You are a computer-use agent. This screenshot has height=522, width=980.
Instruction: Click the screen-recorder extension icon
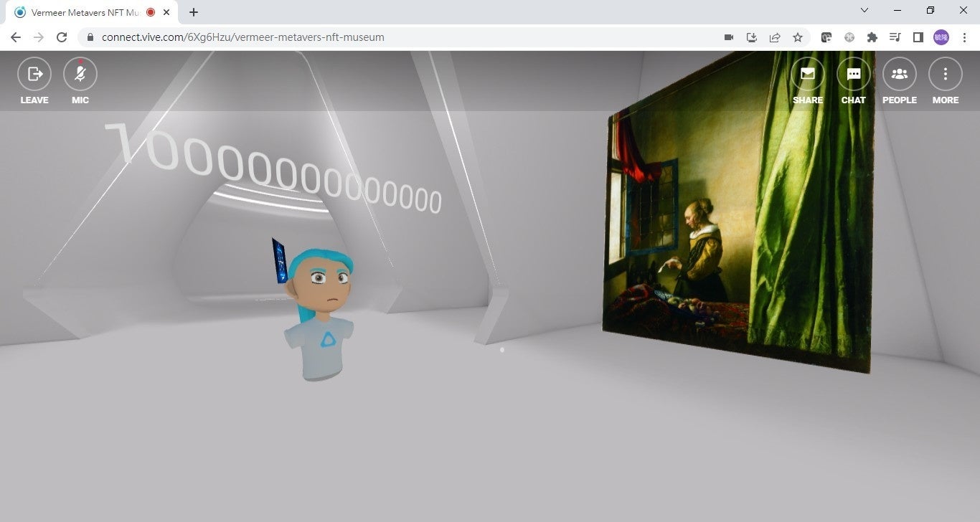pyautogui.click(x=826, y=37)
